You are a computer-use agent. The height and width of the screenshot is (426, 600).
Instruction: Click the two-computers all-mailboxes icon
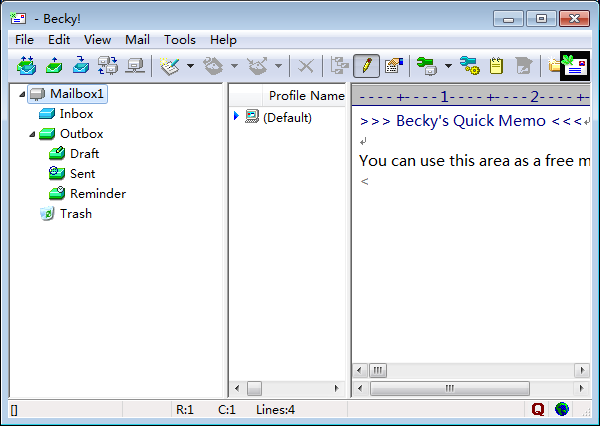coord(108,65)
